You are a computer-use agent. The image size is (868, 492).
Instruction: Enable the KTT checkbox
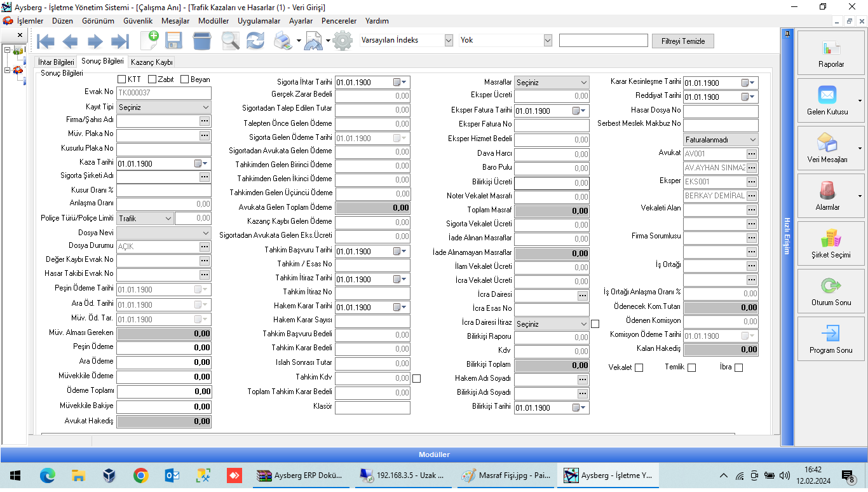[x=122, y=79]
